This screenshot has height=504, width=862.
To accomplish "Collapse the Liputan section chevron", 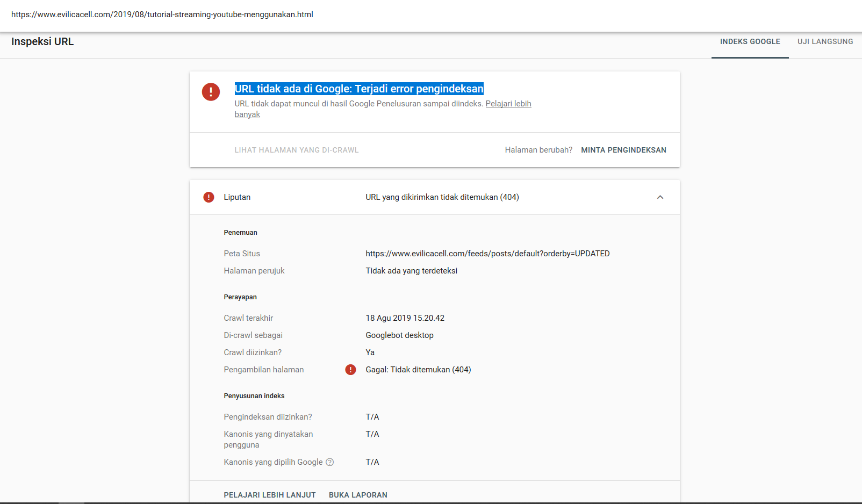I will coord(660,197).
